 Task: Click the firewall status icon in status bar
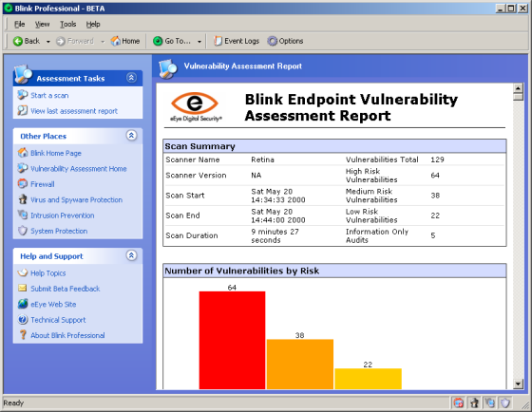458,403
